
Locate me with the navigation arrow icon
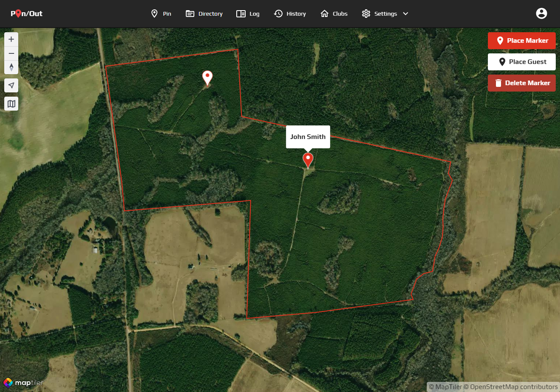(11, 85)
